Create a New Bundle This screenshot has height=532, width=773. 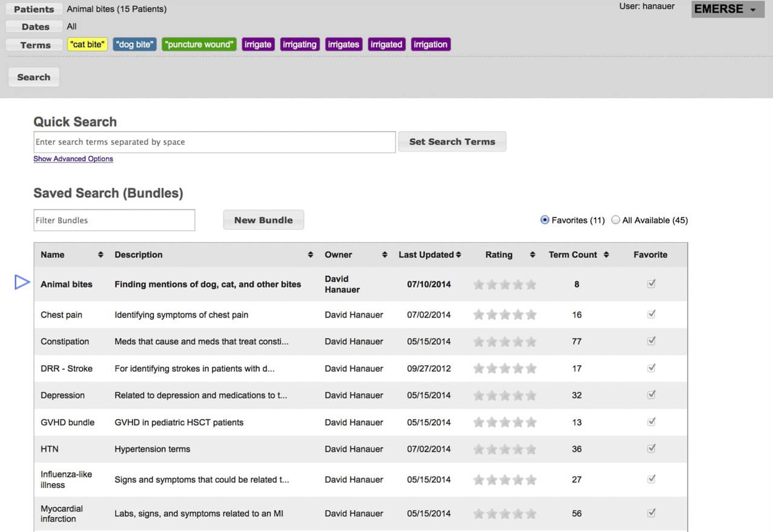pos(263,220)
